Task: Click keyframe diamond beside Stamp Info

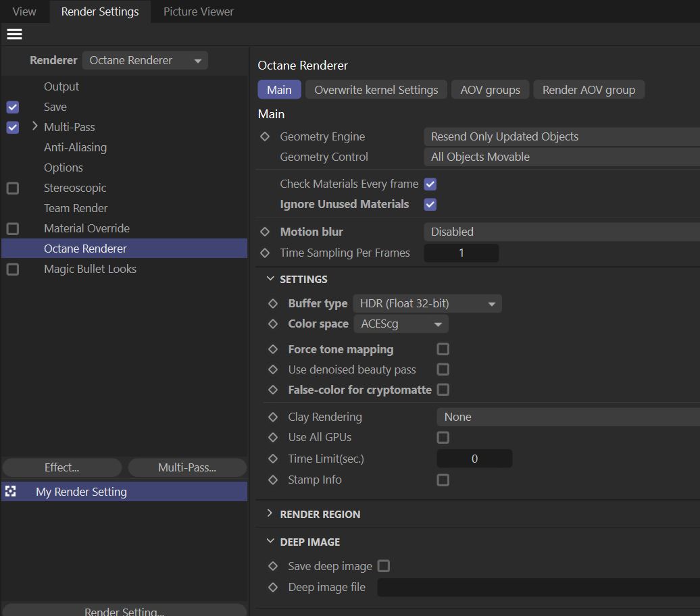Action: pos(273,480)
